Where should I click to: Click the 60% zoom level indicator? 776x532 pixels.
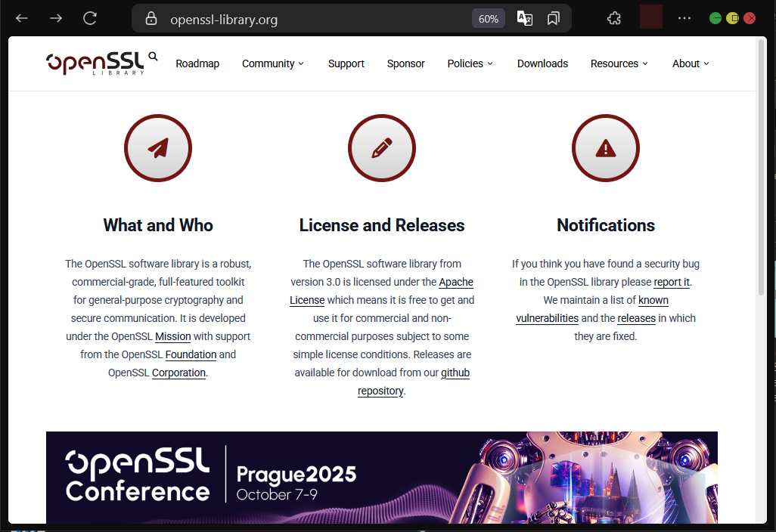coord(488,19)
